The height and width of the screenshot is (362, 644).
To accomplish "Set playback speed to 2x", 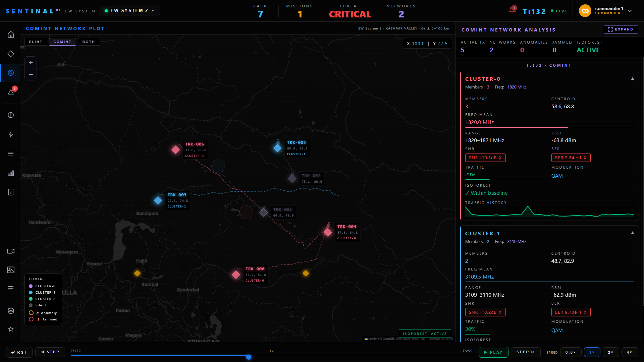I will (611, 352).
